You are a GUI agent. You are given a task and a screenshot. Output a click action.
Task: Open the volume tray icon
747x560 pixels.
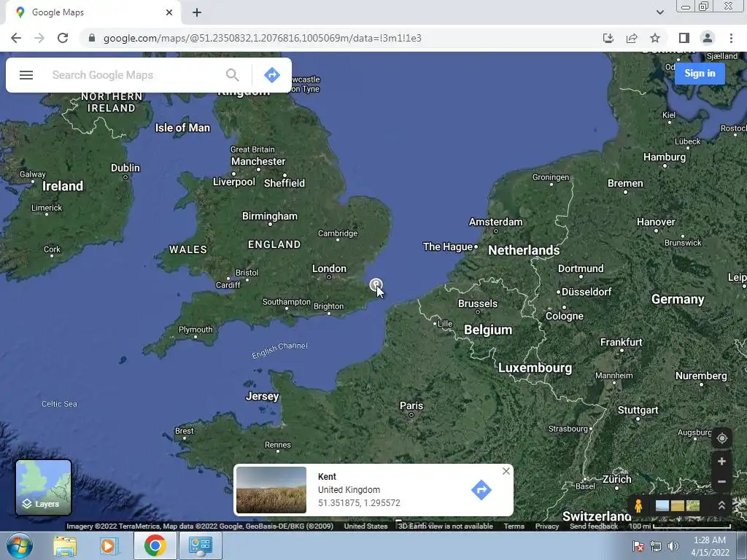coord(673,546)
